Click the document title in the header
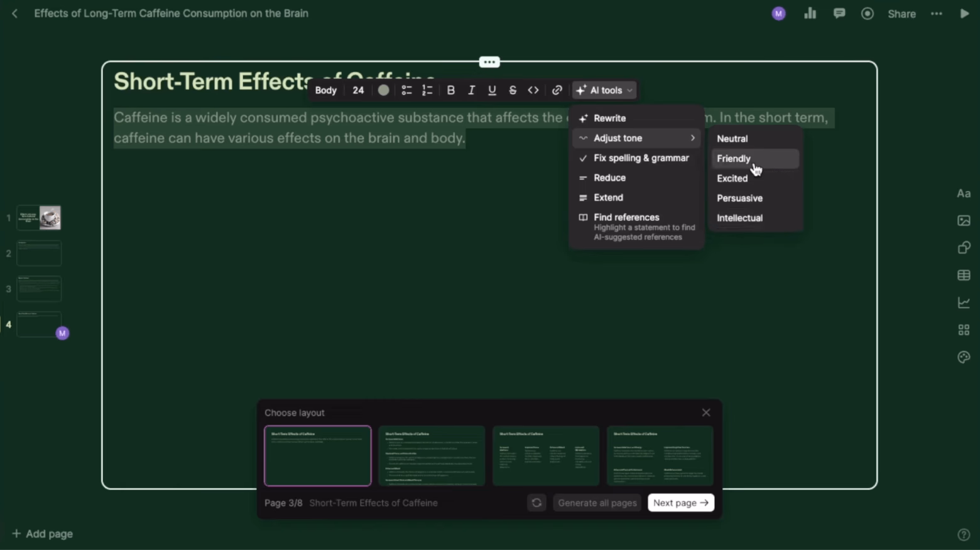Screen dimensions: 980x550 tap(171, 13)
